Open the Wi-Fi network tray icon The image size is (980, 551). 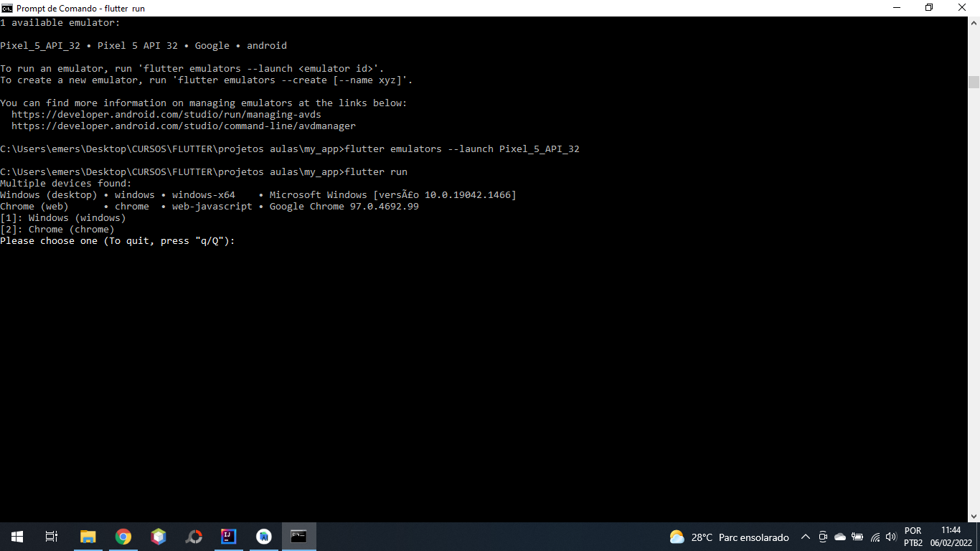pyautogui.click(x=875, y=537)
